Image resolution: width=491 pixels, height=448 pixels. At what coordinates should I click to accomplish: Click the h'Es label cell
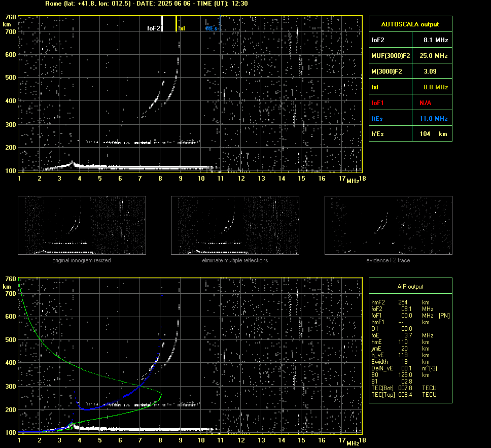[x=391, y=134]
